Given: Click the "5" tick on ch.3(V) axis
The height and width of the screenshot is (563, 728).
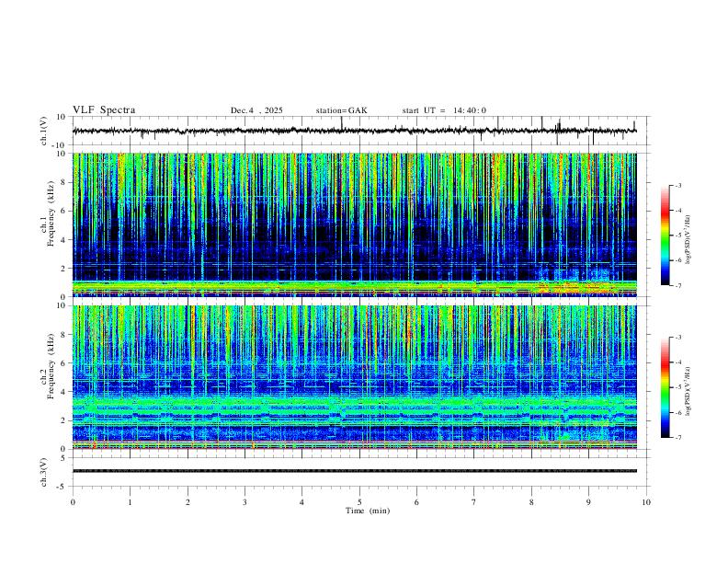Looking at the screenshot, I should pyautogui.click(x=63, y=457).
